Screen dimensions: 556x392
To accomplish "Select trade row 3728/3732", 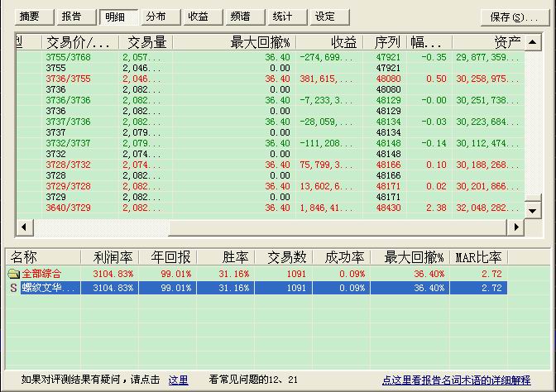I will pyautogui.click(x=270, y=165).
